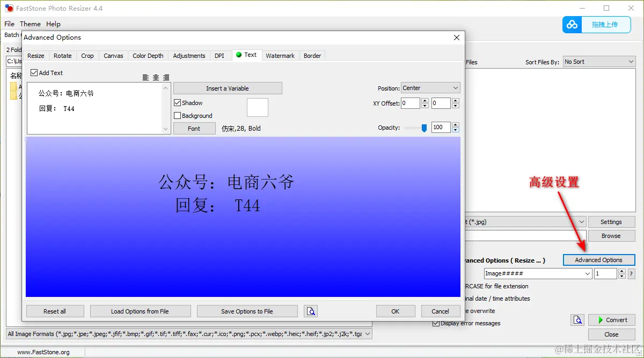
Task: Increase the X offset with up arrow
Action: click(x=425, y=101)
